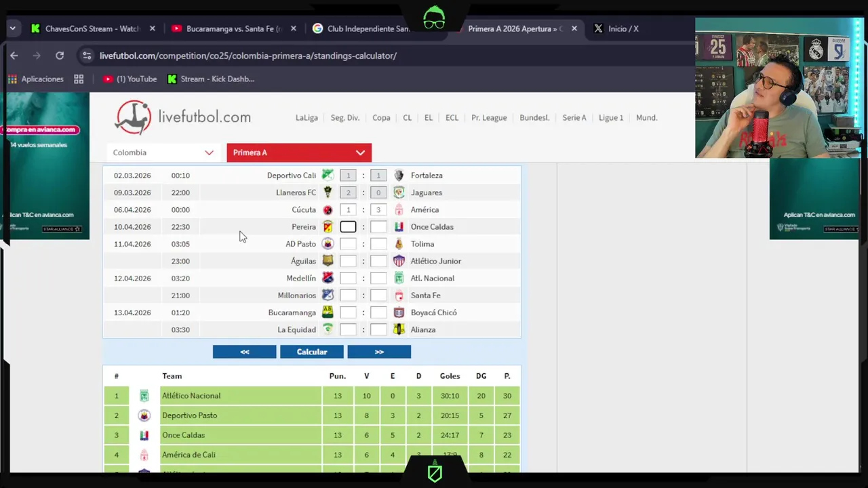This screenshot has width=868, height=488.
Task: Click the Fortaleza team crest
Action: click(x=399, y=175)
